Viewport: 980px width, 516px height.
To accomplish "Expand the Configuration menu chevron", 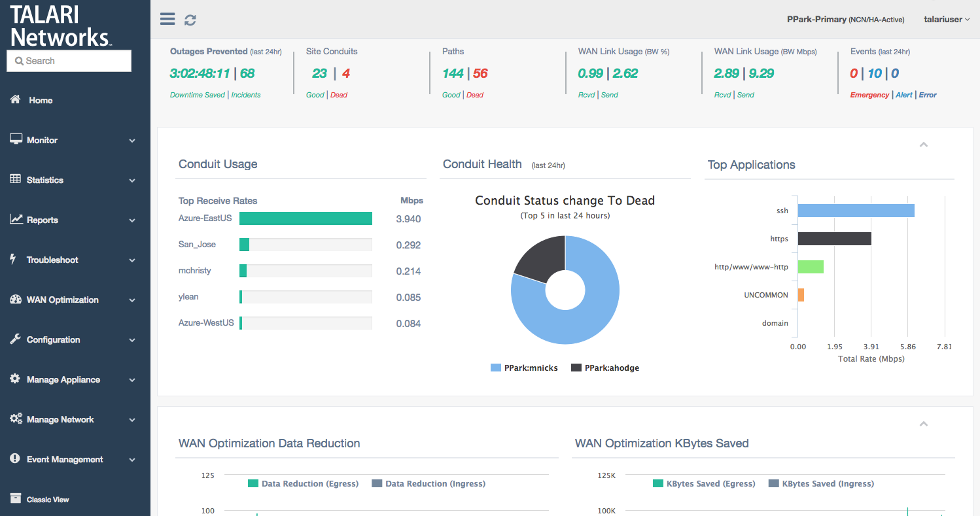I will point(132,340).
